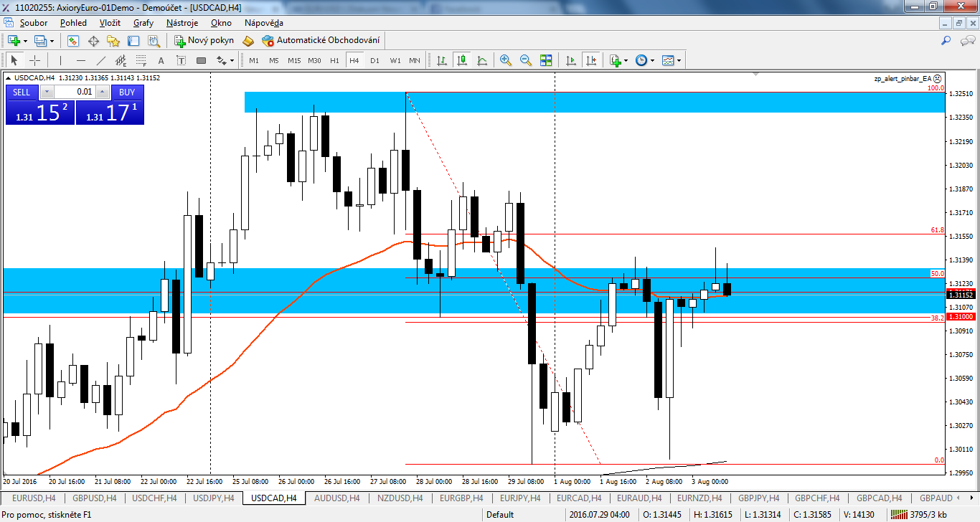Open the Nástroje menu
Screen dimensions: 980x522
pos(182,23)
